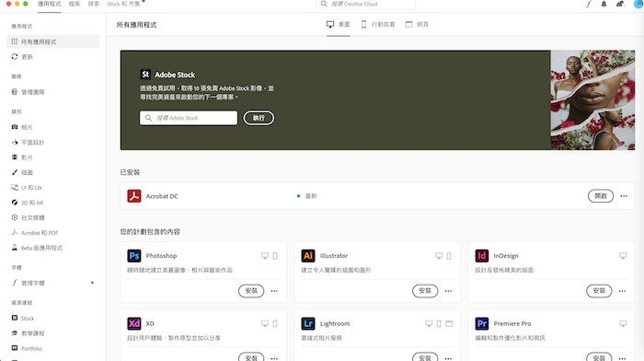Select 平面設計 category in sidebar
Image resolution: width=644 pixels, height=361 pixels.
click(x=28, y=142)
